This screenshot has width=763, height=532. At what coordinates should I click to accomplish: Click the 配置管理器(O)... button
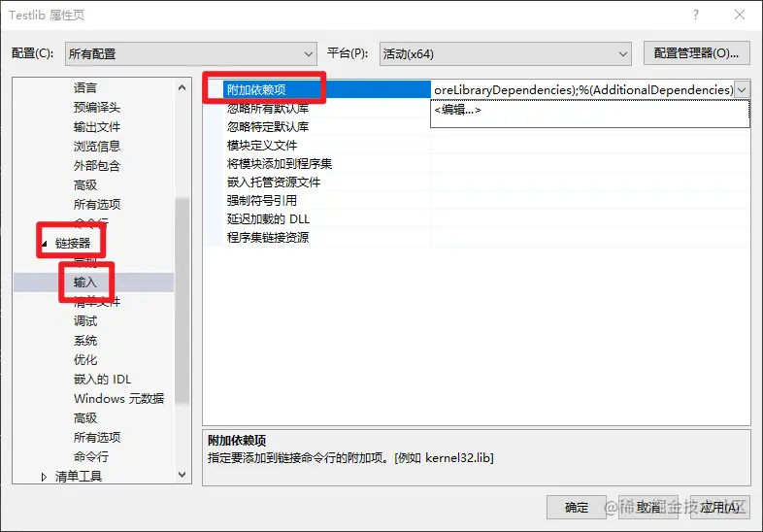696,53
